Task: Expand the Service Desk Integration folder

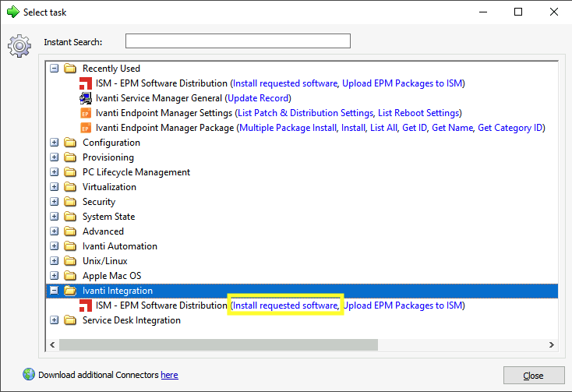Action: point(55,320)
